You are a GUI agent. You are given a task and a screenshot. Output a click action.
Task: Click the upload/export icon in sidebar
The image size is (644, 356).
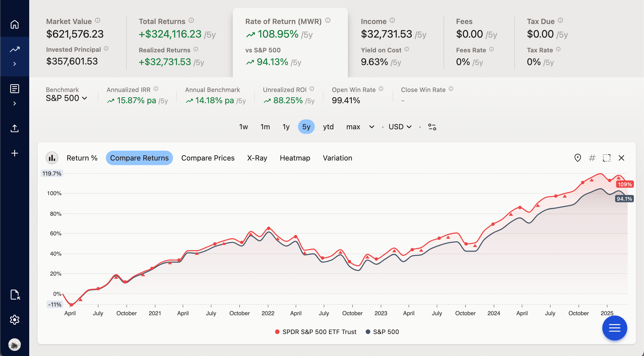(14, 128)
